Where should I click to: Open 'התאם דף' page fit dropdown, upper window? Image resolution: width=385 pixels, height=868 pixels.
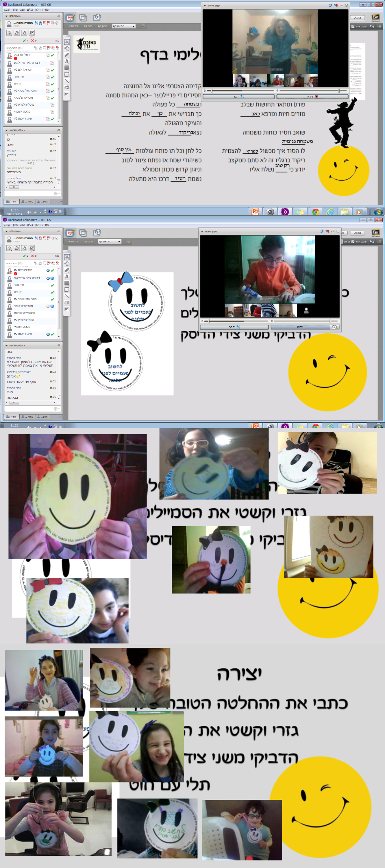(x=123, y=26)
